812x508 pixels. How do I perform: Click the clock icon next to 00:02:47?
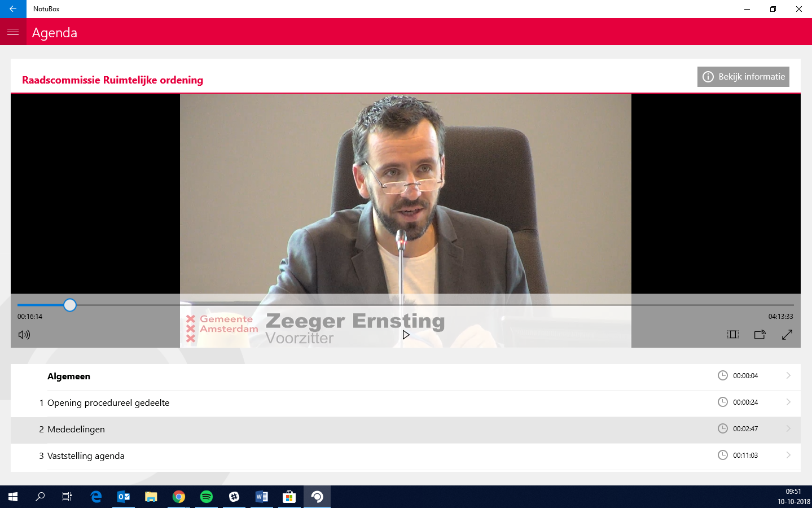pos(723,428)
